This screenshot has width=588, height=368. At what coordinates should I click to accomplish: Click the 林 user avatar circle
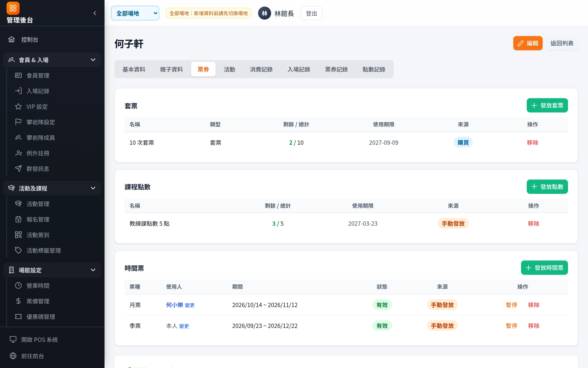264,13
